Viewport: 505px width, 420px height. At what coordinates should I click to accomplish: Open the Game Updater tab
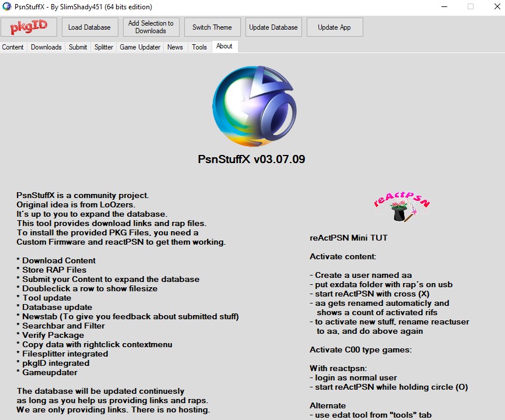point(140,47)
